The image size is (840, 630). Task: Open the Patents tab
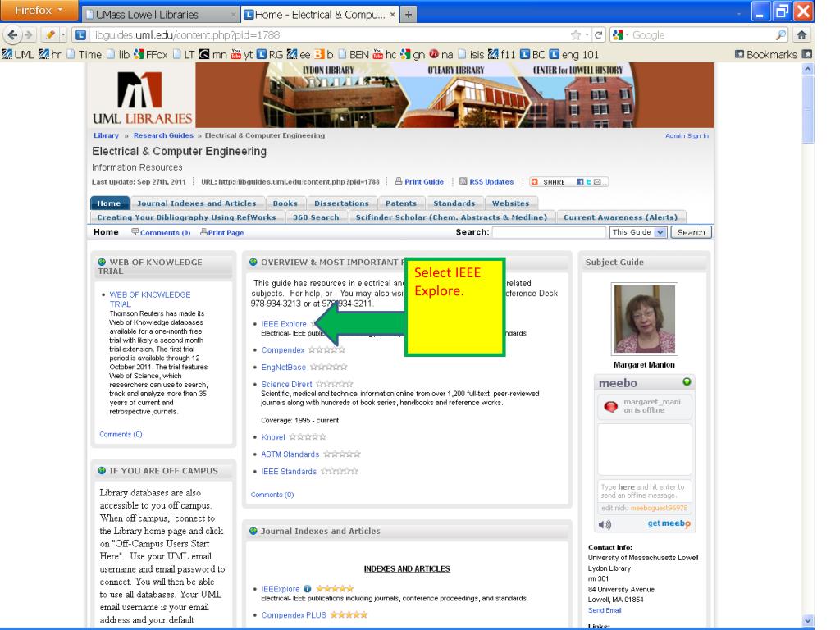[x=401, y=203]
